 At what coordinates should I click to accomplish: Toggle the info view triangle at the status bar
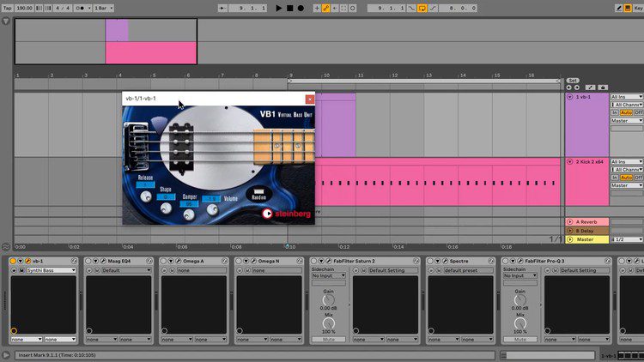coord(6,355)
